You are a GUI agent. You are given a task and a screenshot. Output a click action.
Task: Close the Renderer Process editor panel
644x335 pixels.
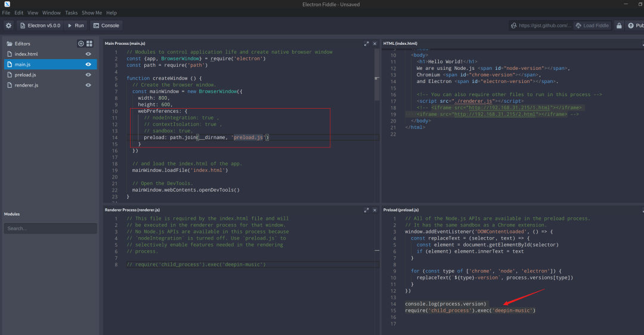pyautogui.click(x=374, y=210)
